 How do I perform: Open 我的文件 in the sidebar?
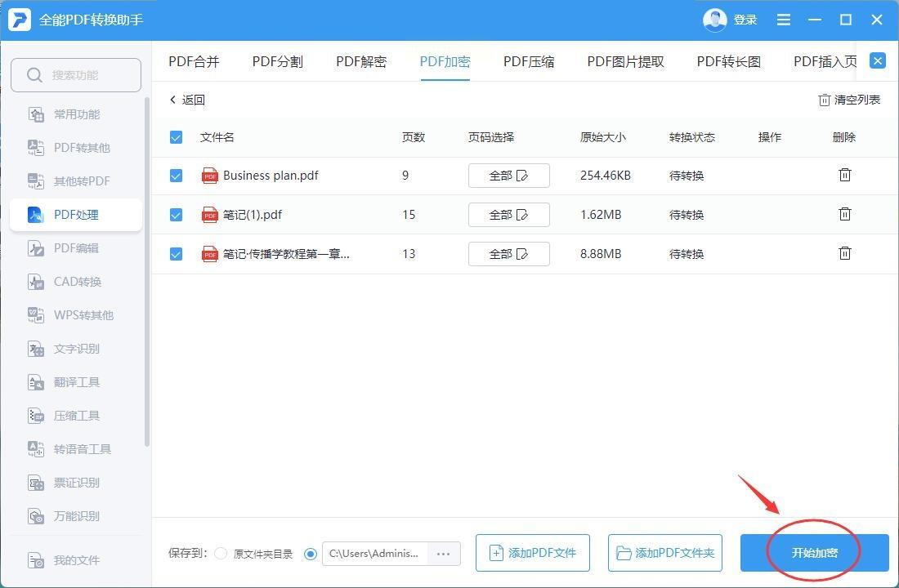pyautogui.click(x=76, y=560)
